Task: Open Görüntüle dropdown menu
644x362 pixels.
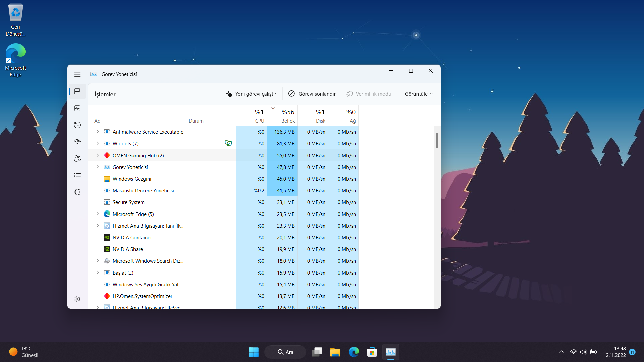Action: click(x=418, y=94)
